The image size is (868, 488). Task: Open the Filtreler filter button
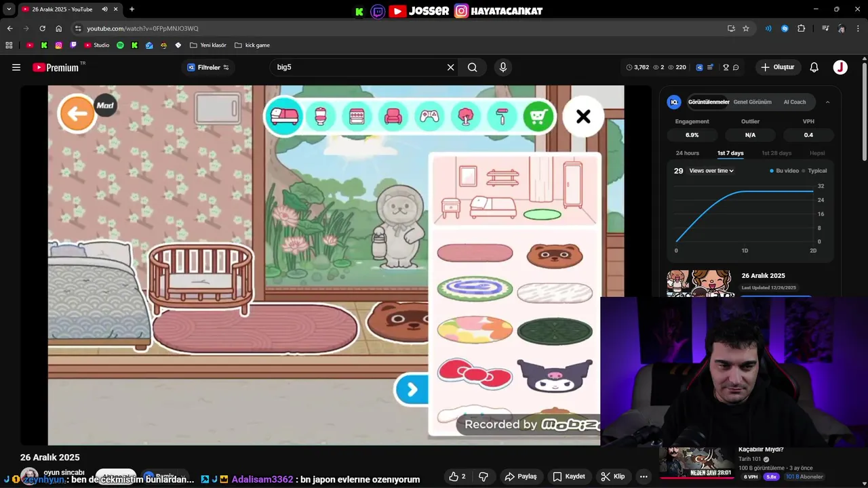click(208, 67)
